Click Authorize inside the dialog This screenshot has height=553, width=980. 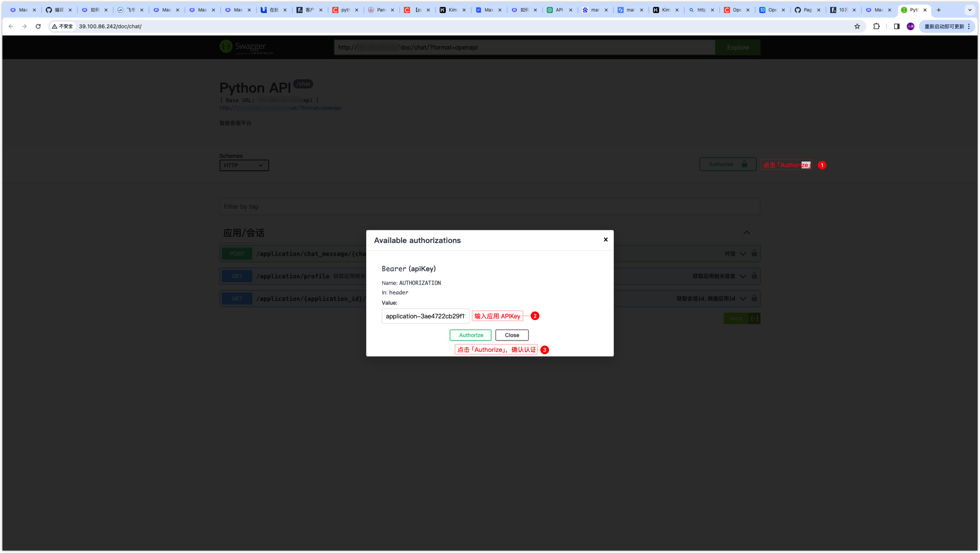point(470,335)
